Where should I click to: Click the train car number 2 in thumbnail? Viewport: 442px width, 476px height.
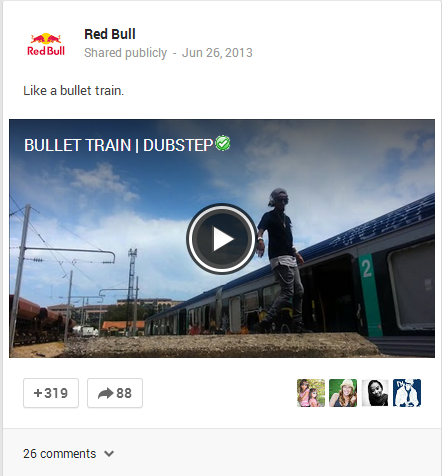367,269
